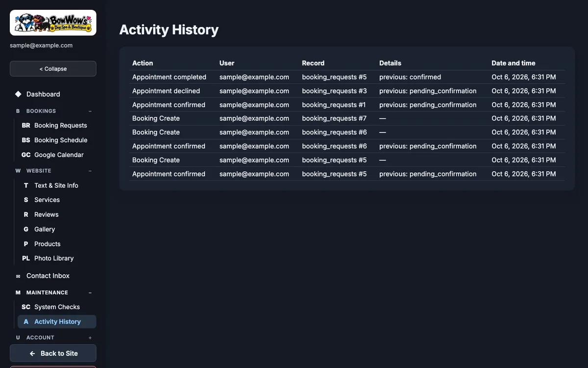The width and height of the screenshot is (588, 368).
Task: Click the P badge beside Products
Action: click(x=26, y=244)
